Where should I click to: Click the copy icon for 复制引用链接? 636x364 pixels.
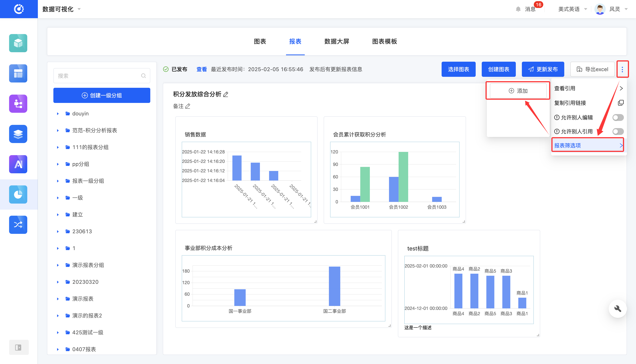[x=620, y=103]
